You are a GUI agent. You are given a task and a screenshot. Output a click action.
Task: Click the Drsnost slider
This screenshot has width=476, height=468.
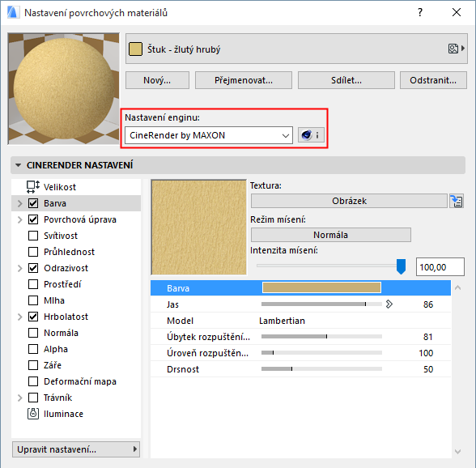point(321,368)
